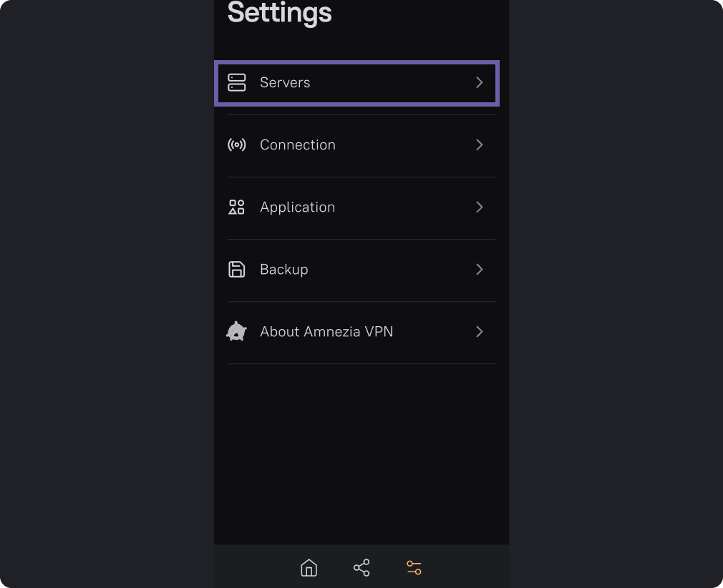The height and width of the screenshot is (588, 723).
Task: Click the Amnezia VPN logo icon
Action: (236, 332)
